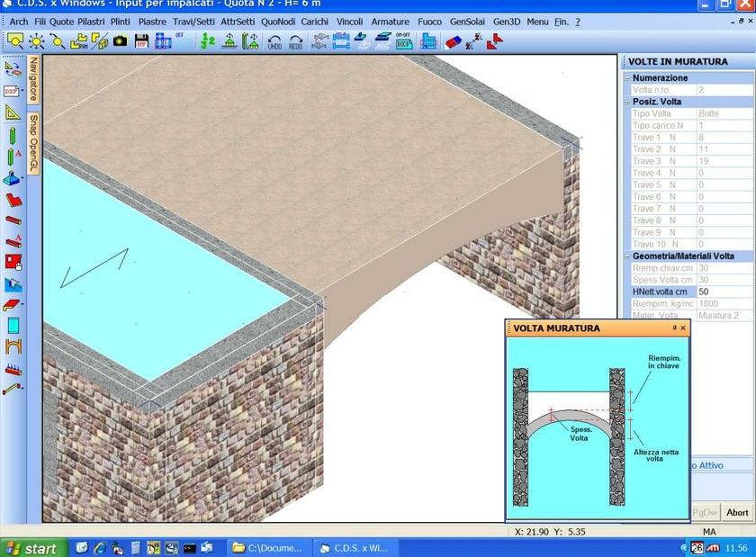Toggle the ON-OFF DXF toolbar button
This screenshot has width=756, height=557.
coord(402,40)
